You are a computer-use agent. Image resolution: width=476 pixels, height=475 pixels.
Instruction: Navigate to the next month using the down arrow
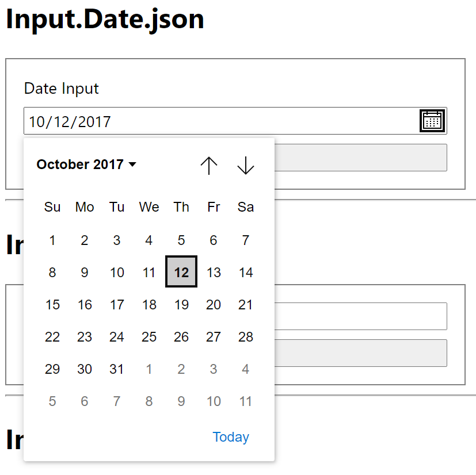click(246, 166)
